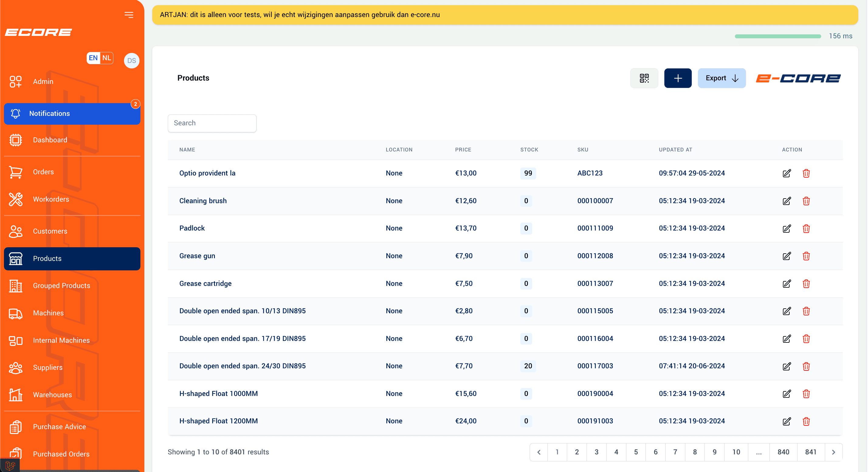Switch language to EN

93,58
